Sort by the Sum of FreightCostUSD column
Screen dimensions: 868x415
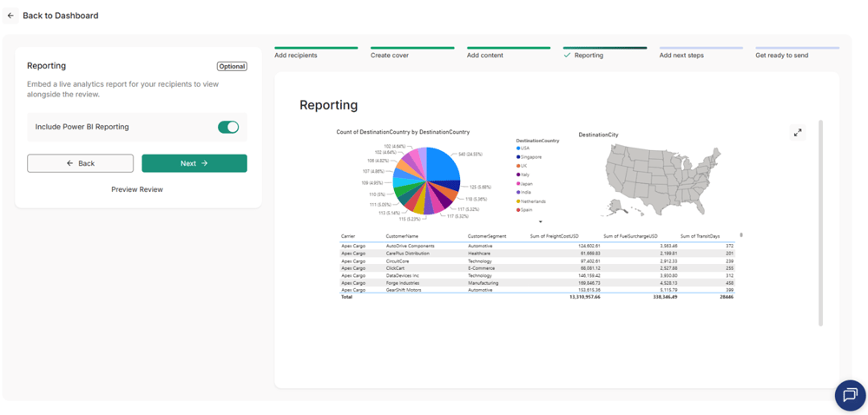tap(554, 236)
